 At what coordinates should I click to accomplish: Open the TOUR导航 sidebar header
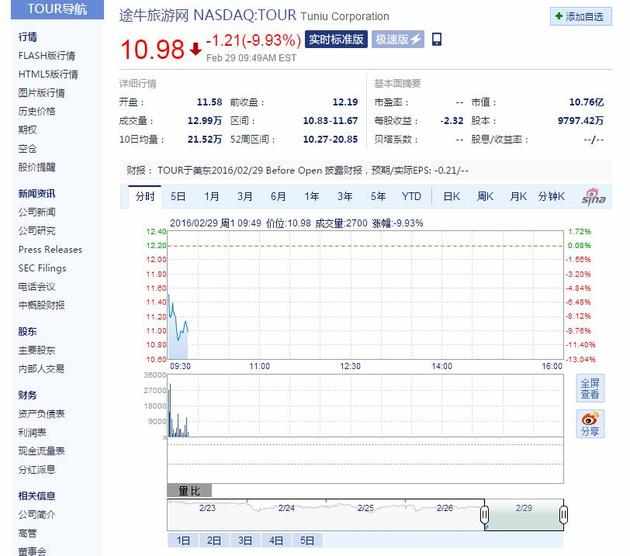(x=57, y=9)
